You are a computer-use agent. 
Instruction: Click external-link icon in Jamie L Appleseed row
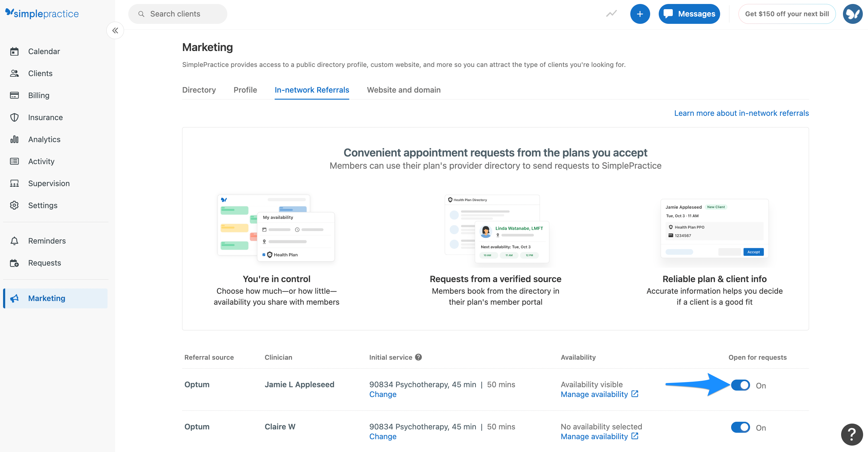pos(635,394)
